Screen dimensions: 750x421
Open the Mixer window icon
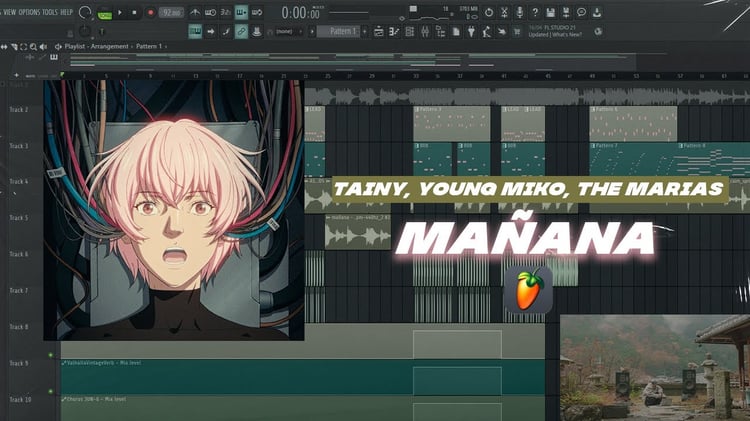(425, 32)
